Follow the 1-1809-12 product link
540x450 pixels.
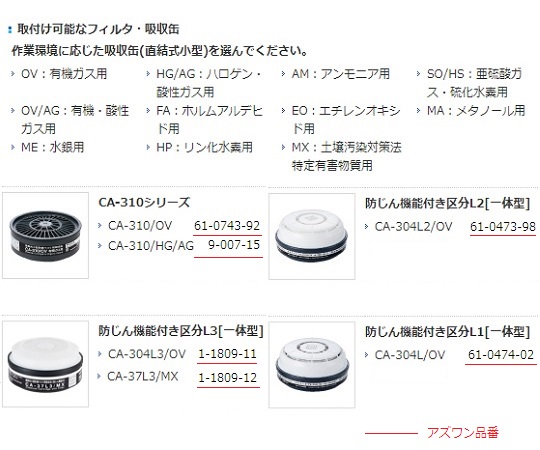(x=228, y=378)
